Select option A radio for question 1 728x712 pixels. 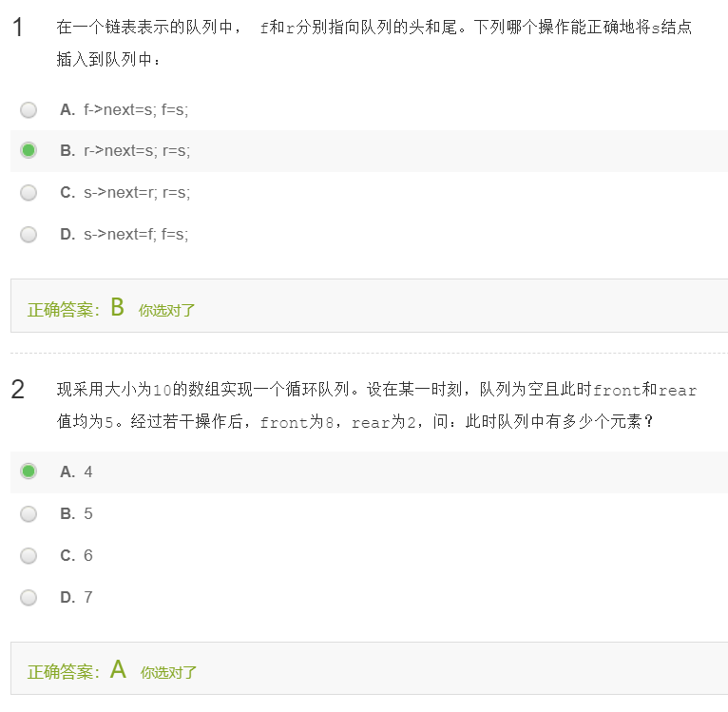(29, 110)
